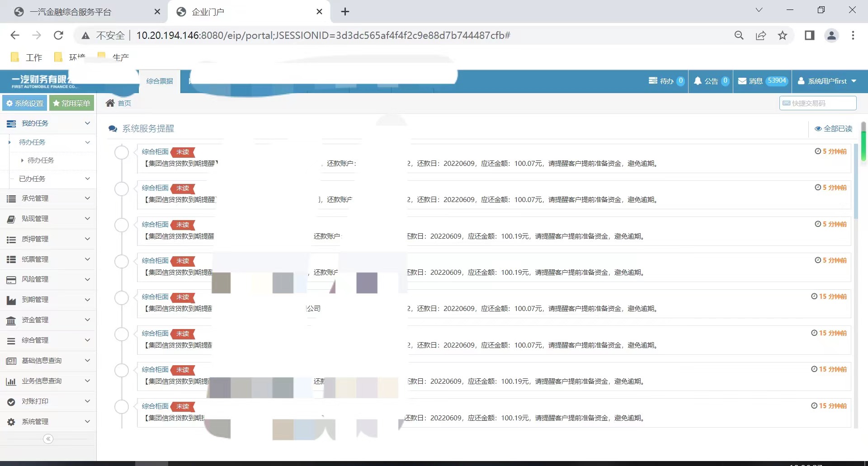Focus the 快捷交易码 input field
The width and height of the screenshot is (868, 466).
pos(818,103)
